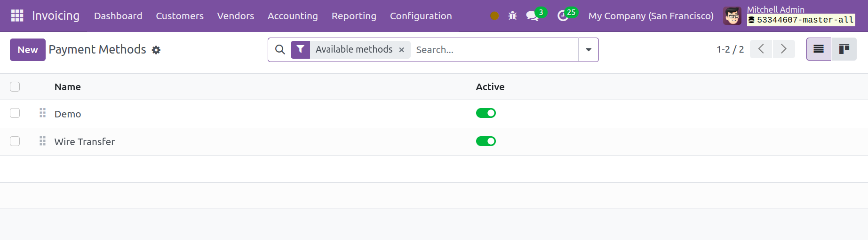Open the apps grid menu icon
868x240 pixels.
tap(17, 15)
